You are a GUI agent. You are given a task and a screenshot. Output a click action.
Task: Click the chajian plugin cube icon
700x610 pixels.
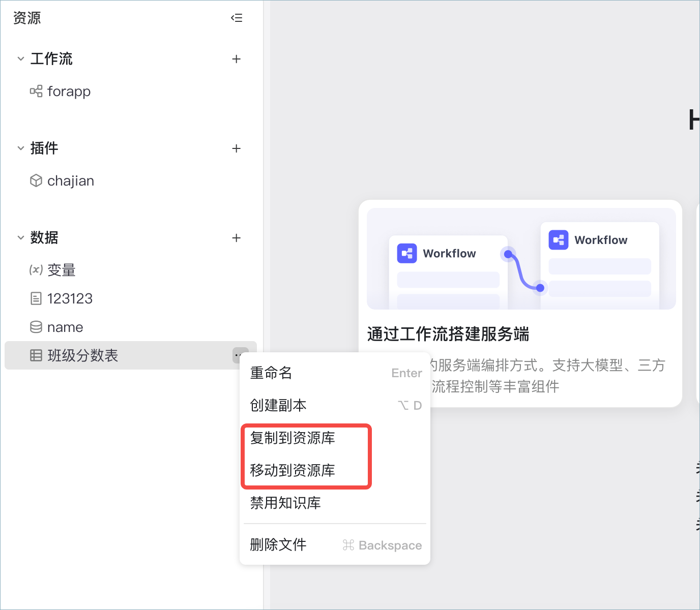click(36, 181)
